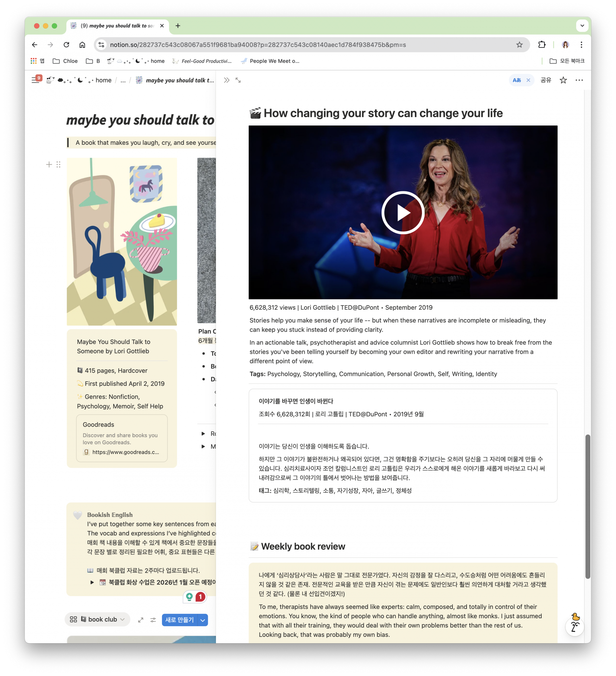Image resolution: width=616 pixels, height=676 pixels.
Task: Open database view filter settings icon
Action: tap(153, 620)
